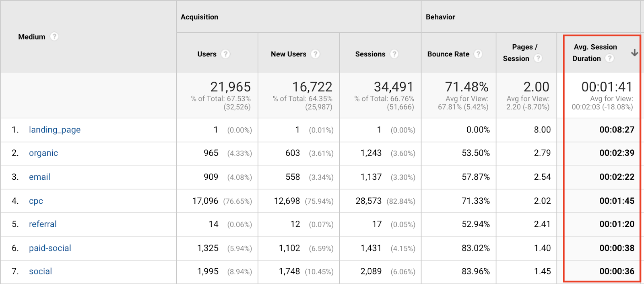Open the Sessions metric help tooltip
The image size is (644, 284).
tap(394, 54)
